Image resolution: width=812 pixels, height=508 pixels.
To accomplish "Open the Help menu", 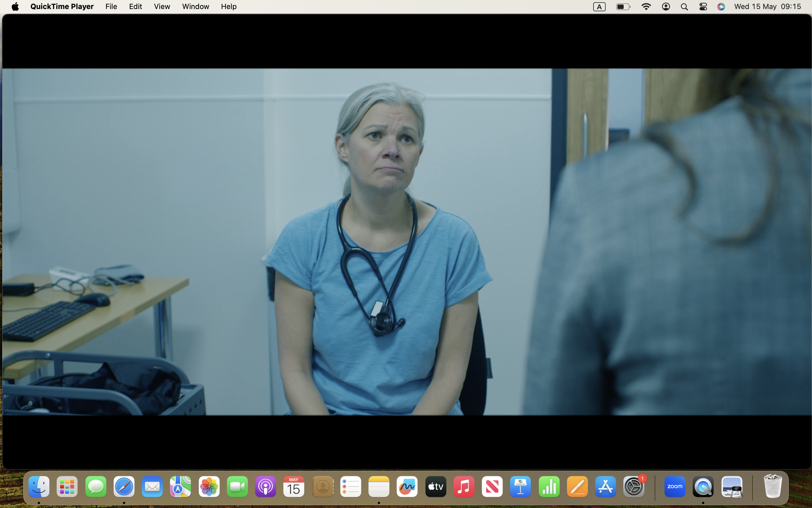I will pos(228,6).
